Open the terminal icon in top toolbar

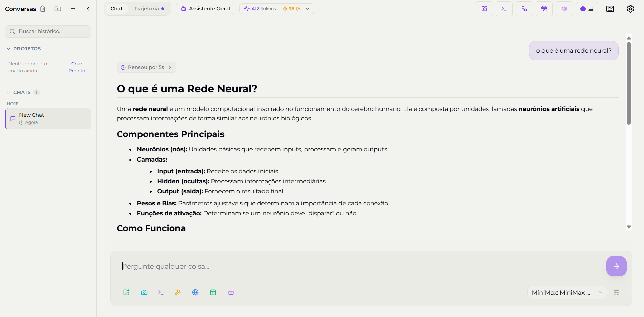coord(504,9)
